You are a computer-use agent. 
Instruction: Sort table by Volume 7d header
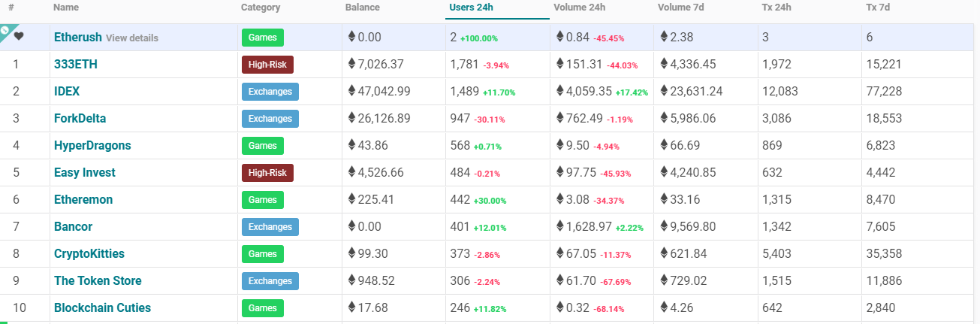click(x=681, y=8)
